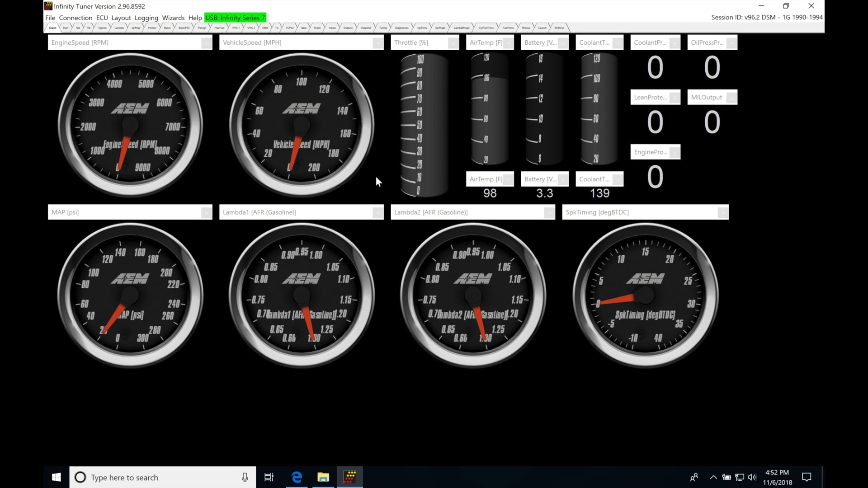This screenshot has width=868, height=488.
Task: Open the Logging menu
Action: coord(146,18)
